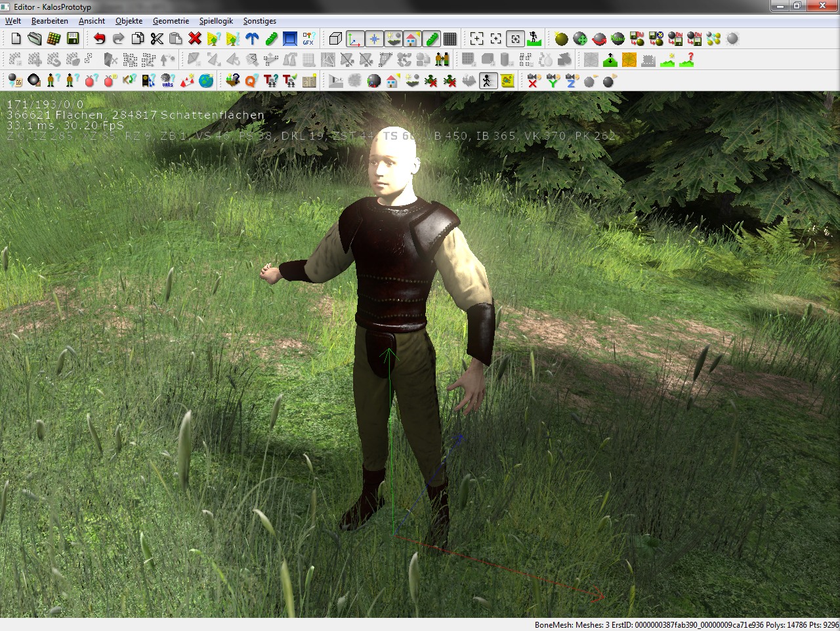
Task: Click the scissors cut icon
Action: (x=156, y=39)
